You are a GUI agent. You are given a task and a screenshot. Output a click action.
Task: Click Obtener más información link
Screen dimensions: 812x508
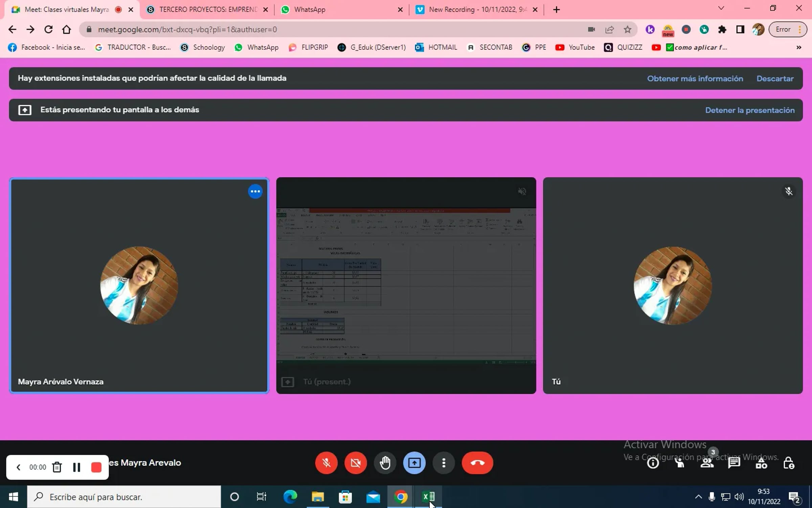(x=695, y=78)
